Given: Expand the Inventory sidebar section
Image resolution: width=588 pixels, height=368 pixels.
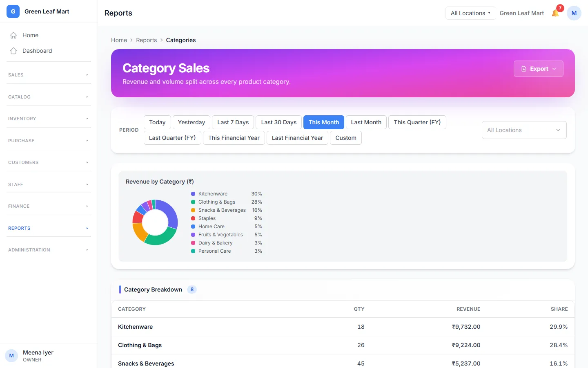Looking at the screenshot, I should pyautogui.click(x=49, y=119).
